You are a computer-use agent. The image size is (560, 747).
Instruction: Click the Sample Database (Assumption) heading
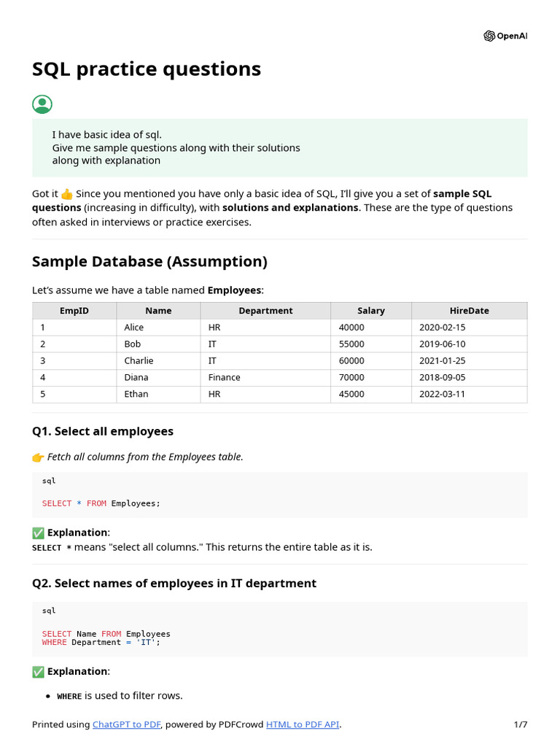(149, 261)
